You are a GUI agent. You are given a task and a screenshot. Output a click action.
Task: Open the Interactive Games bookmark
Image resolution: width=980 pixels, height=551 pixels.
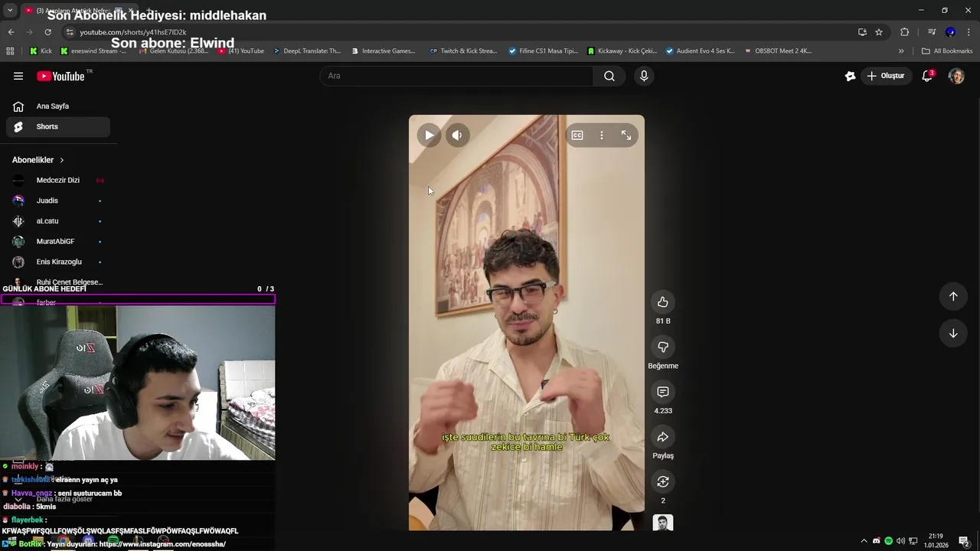(x=384, y=51)
